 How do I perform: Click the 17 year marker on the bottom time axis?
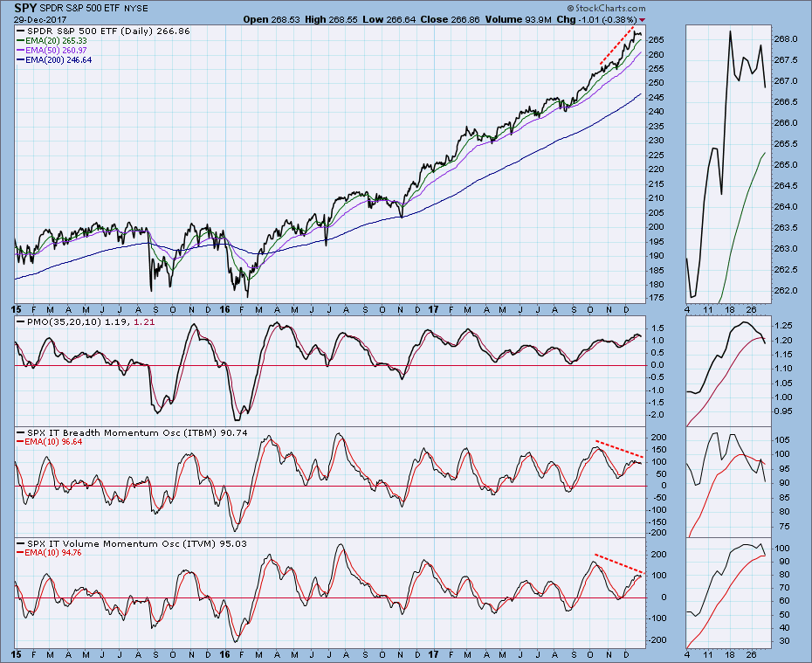click(433, 655)
